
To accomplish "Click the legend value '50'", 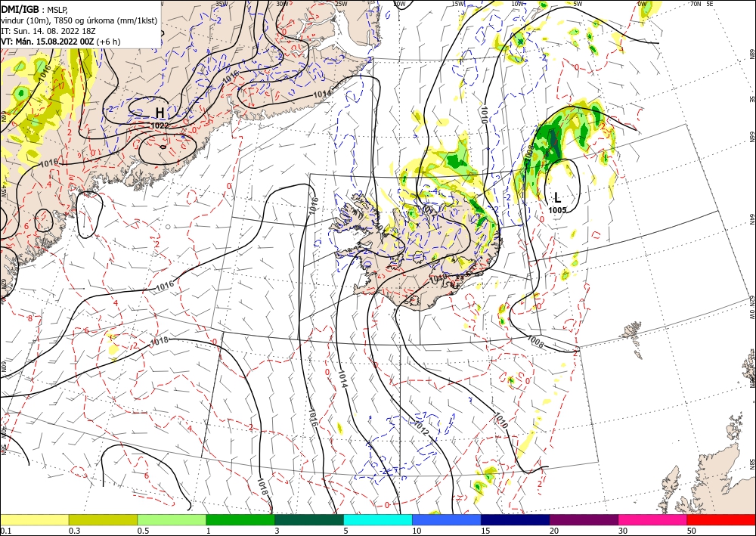I will (692, 531).
